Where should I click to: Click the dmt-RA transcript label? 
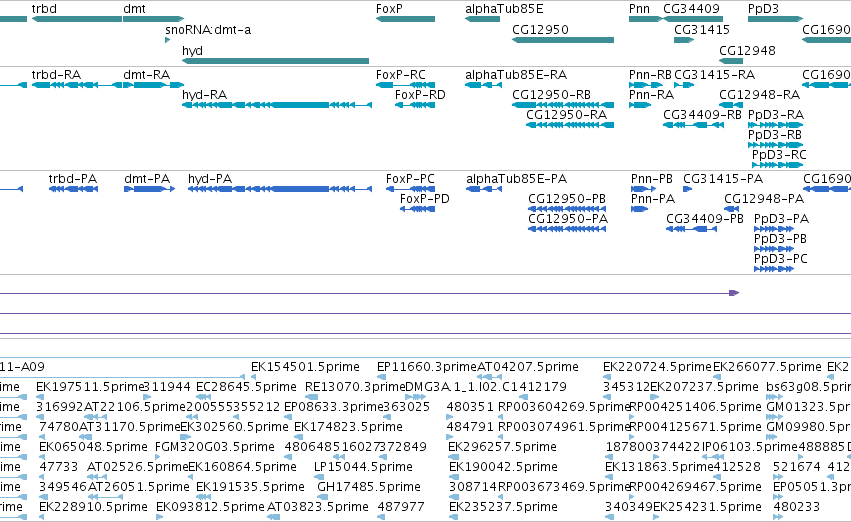[x=147, y=74]
